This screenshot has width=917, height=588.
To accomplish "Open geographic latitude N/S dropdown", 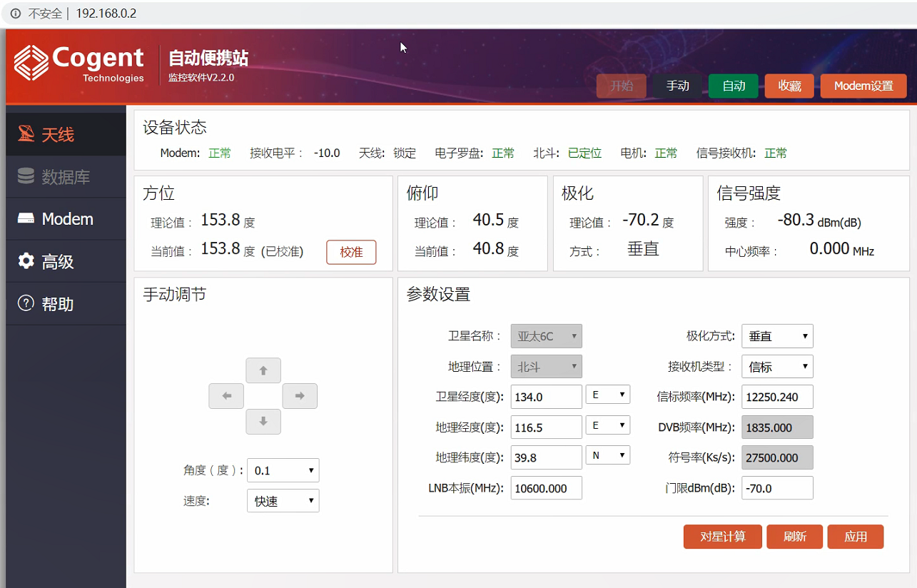I will point(608,455).
